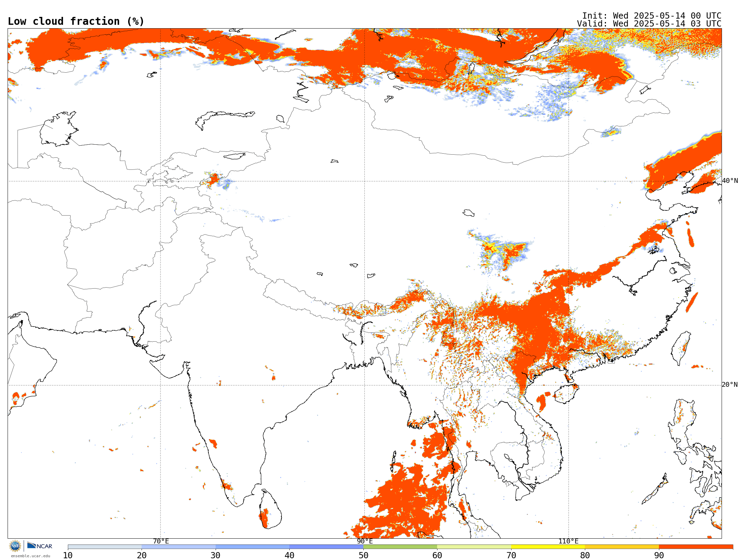Click the colorbar tick label 90
The height and width of the screenshot is (560, 744).
click(x=659, y=556)
